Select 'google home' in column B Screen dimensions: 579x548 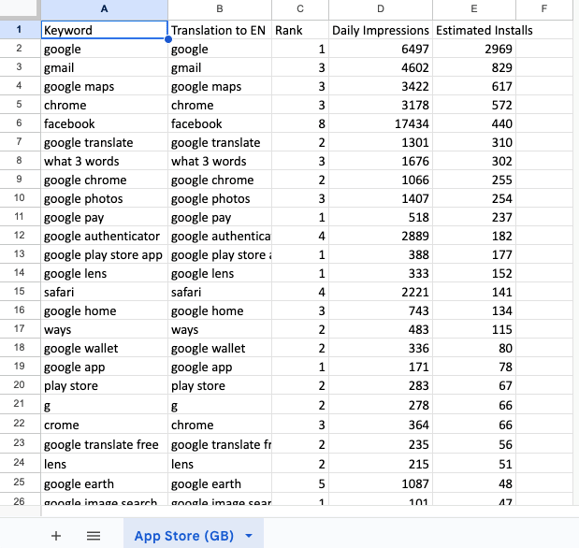[x=219, y=311]
